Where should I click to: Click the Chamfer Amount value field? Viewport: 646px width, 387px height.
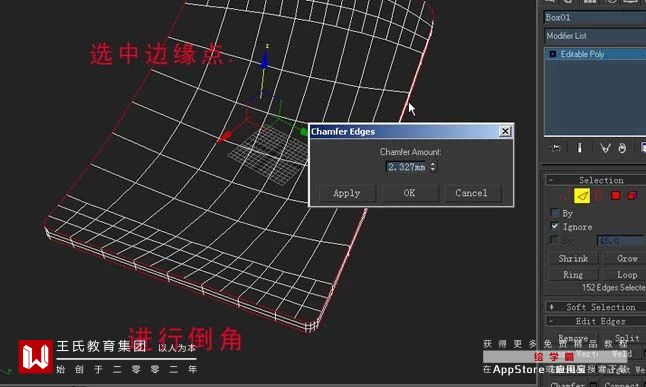(x=407, y=167)
